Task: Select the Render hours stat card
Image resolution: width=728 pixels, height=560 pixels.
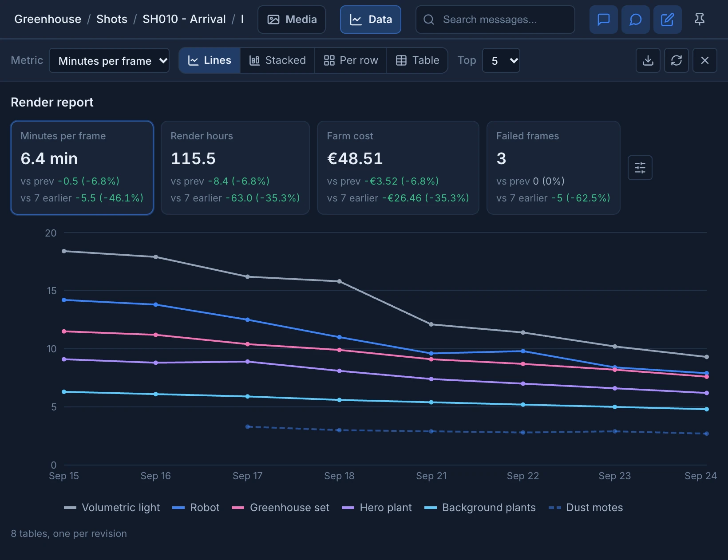Action: tap(235, 168)
